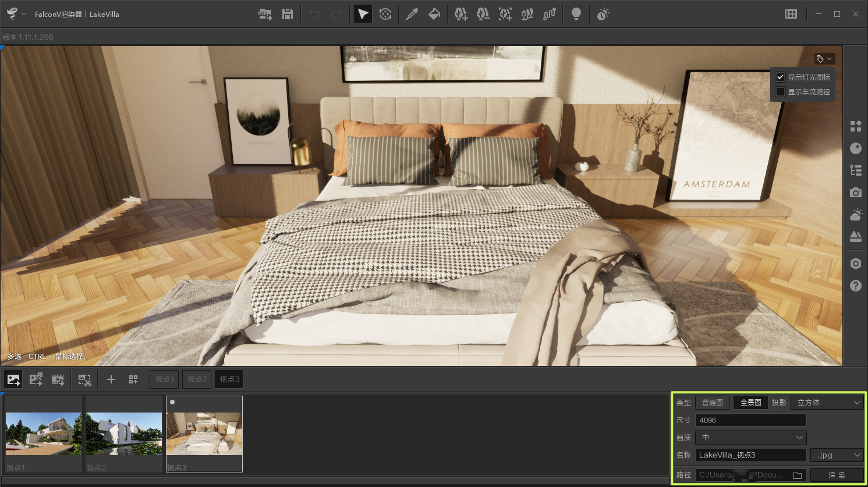Select the plant cluster brush tool
The image size is (868, 487).
(x=527, y=14)
